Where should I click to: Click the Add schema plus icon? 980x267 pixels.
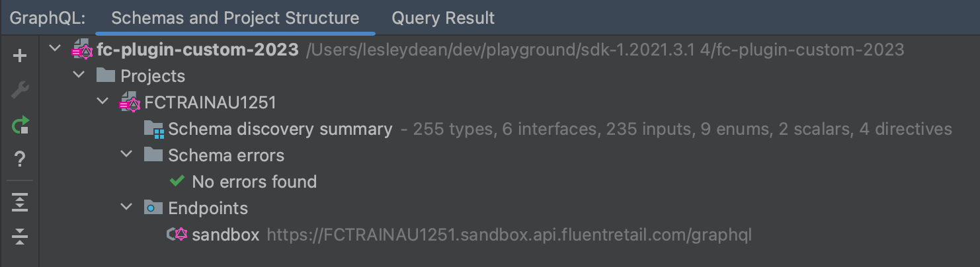point(20,56)
